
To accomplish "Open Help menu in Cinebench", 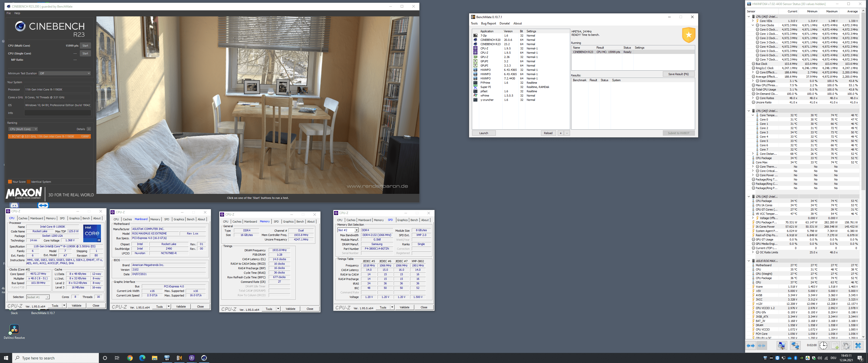I will 17,13.
